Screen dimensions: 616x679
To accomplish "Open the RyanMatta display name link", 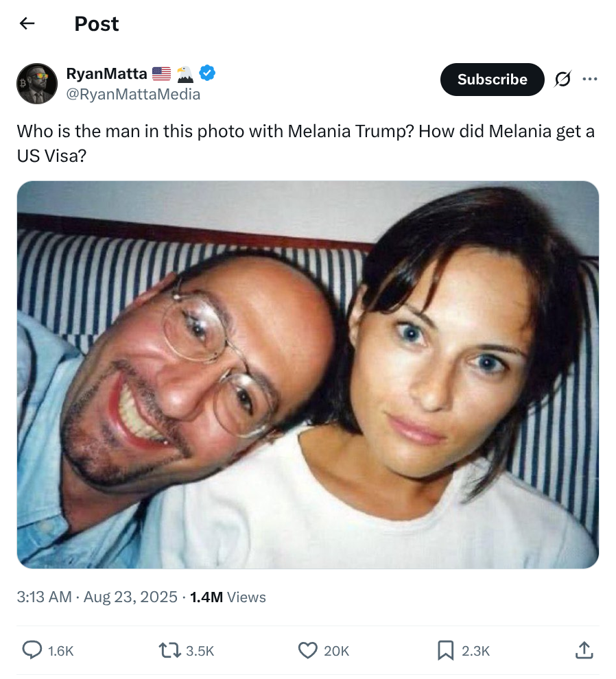I will coord(106,73).
